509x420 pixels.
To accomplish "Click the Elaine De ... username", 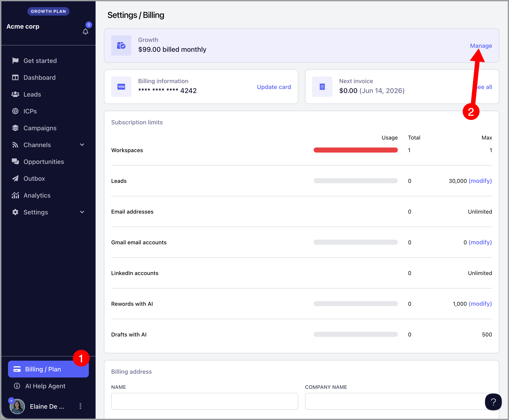I will coord(47,407).
